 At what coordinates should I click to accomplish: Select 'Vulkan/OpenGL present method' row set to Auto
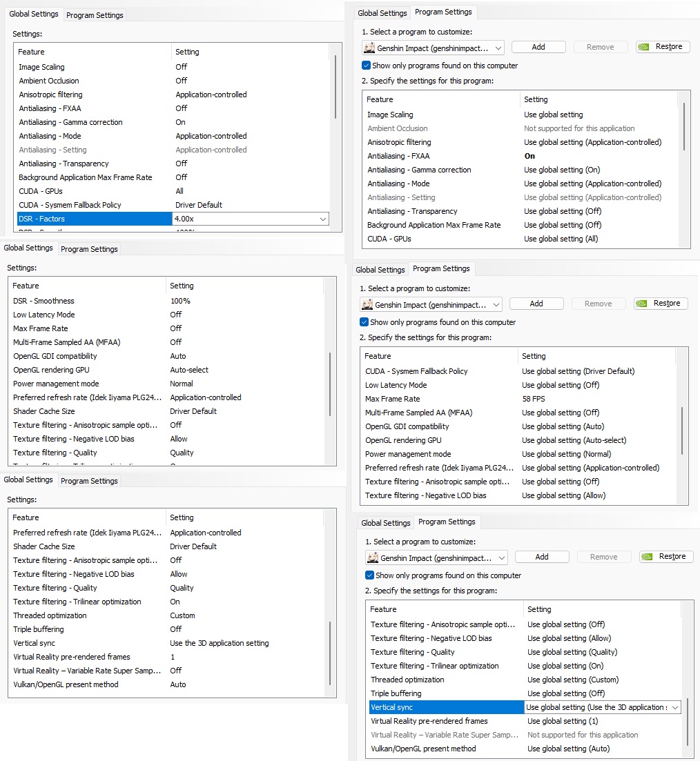coord(168,684)
